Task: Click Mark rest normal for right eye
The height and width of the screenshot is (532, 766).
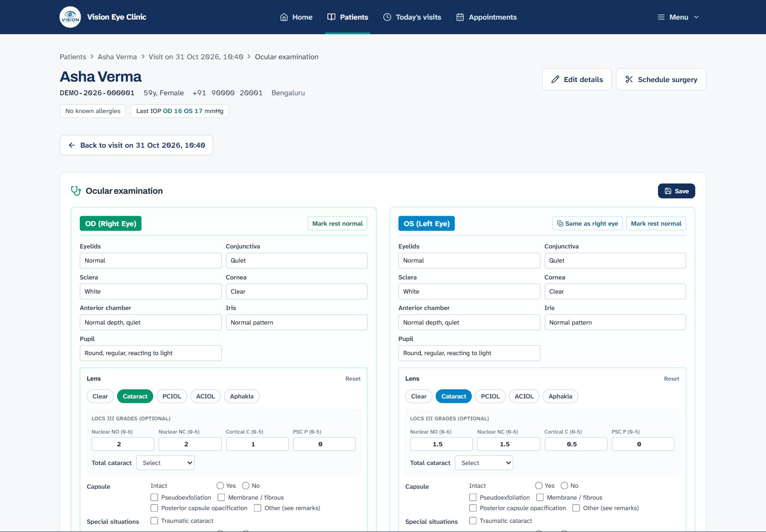Action: (x=337, y=223)
